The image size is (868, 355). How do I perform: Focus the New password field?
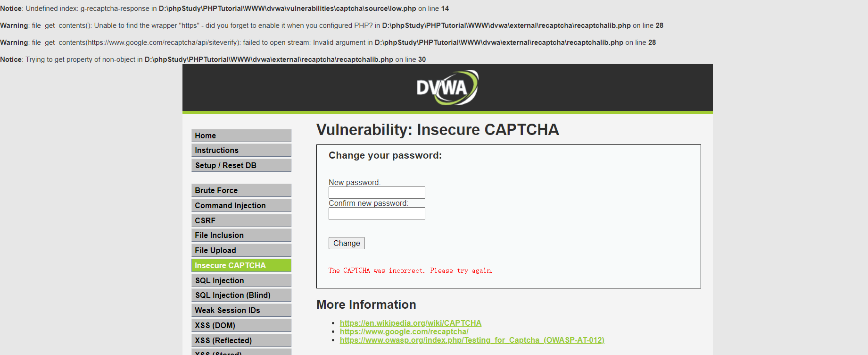tap(377, 193)
